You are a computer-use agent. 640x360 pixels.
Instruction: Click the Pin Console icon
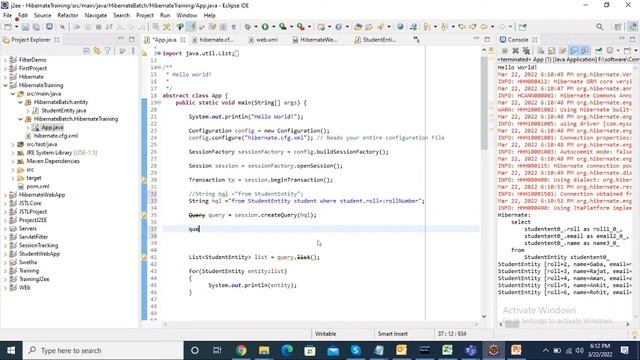coord(598,51)
